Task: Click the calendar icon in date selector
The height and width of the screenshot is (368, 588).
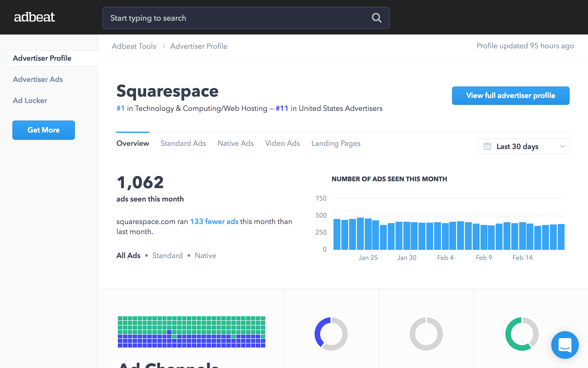Action: tap(487, 146)
